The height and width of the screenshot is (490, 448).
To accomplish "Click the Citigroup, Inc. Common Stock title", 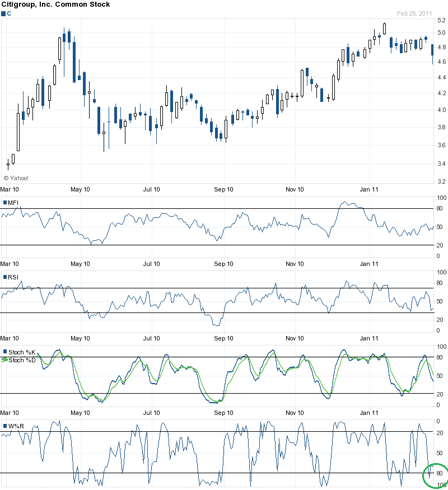I will (x=56, y=4).
